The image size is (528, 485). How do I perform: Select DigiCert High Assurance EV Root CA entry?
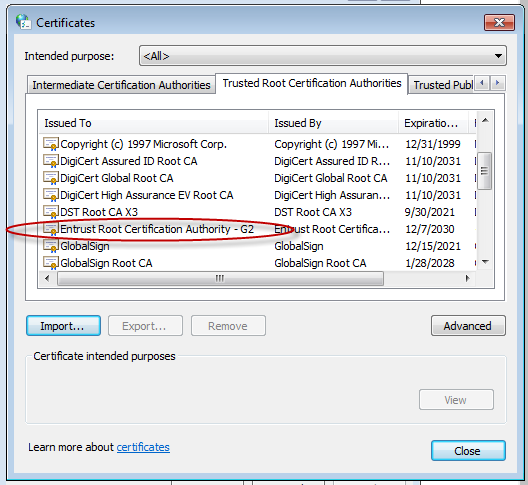pos(146,195)
